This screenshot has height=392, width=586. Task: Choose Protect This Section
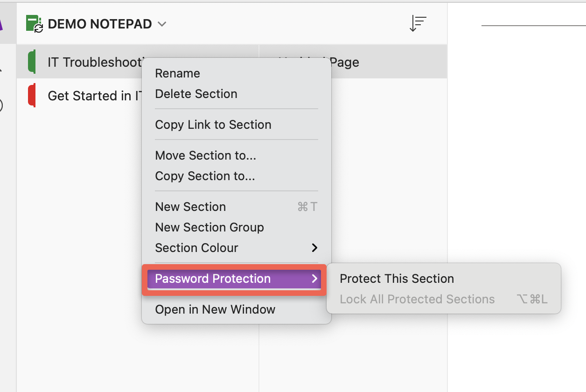397,278
